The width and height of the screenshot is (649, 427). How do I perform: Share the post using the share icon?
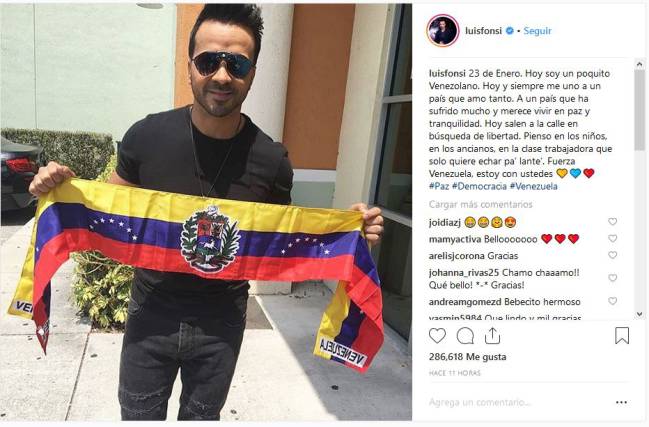492,336
